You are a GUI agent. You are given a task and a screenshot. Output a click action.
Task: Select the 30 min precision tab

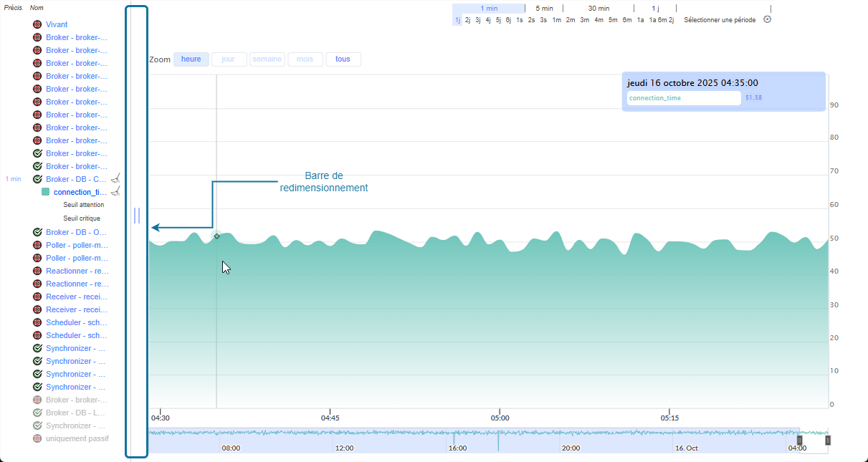pyautogui.click(x=598, y=8)
